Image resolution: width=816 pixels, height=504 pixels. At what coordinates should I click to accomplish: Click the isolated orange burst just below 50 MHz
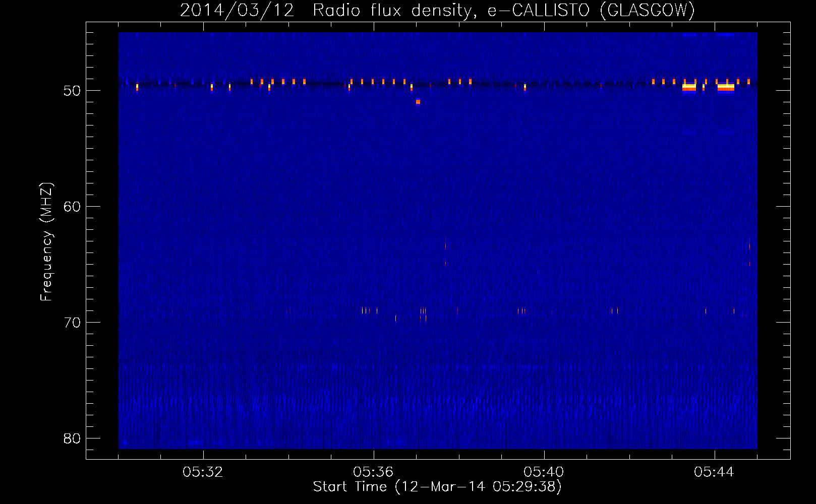point(418,102)
